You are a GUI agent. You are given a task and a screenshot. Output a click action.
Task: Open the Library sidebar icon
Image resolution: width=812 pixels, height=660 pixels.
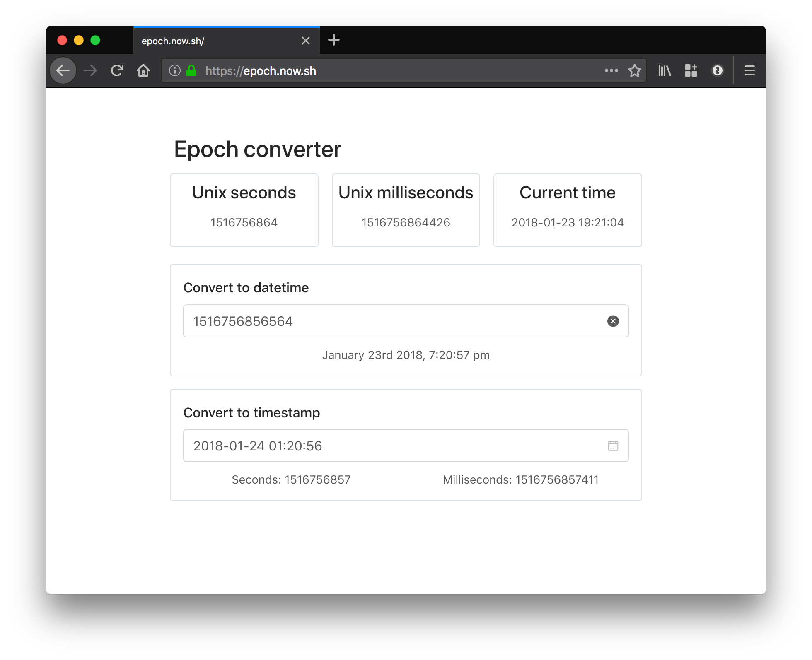[x=665, y=71]
